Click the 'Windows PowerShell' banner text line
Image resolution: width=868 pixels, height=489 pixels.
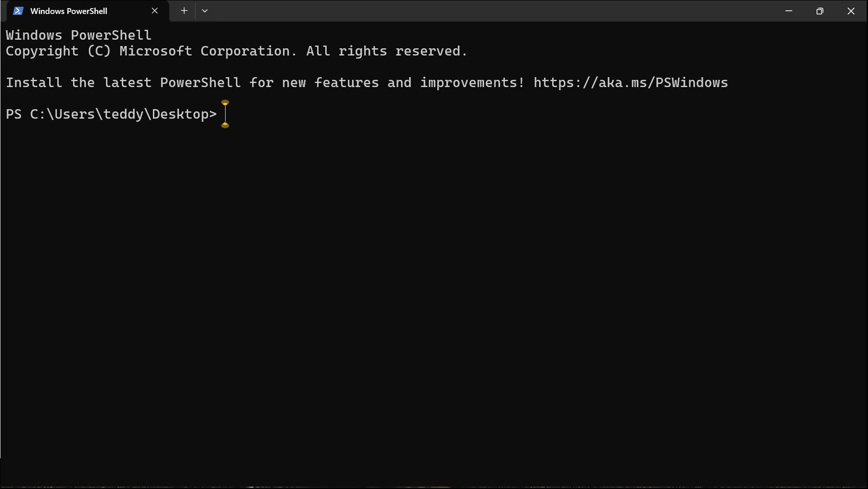[78, 35]
